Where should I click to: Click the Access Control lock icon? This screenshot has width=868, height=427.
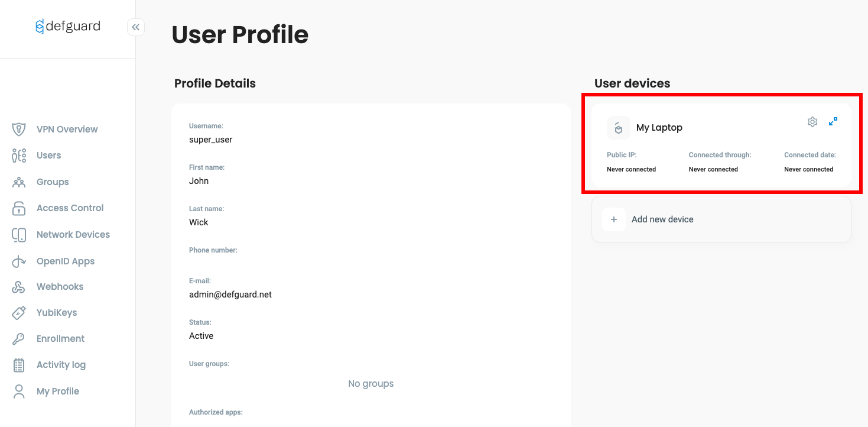click(x=19, y=208)
